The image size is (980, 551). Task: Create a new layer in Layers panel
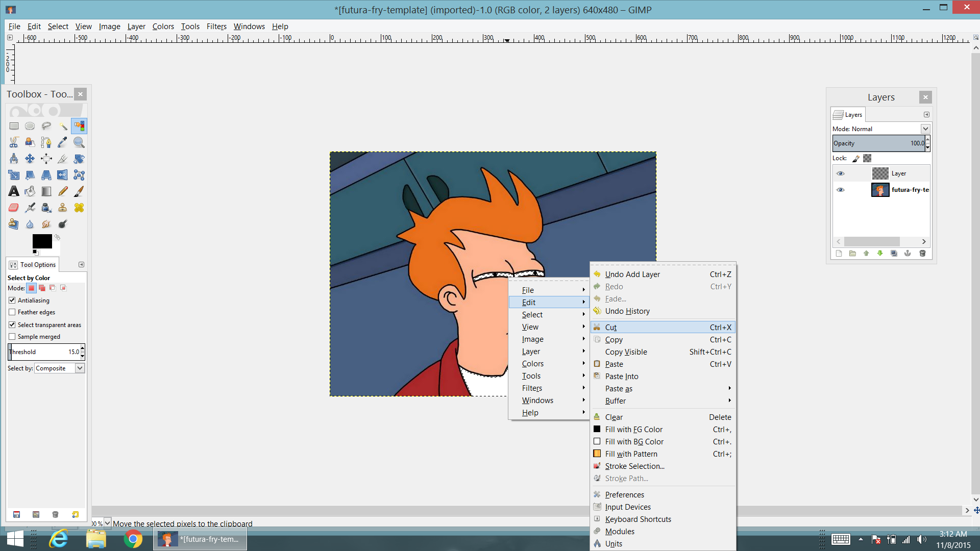[839, 254]
